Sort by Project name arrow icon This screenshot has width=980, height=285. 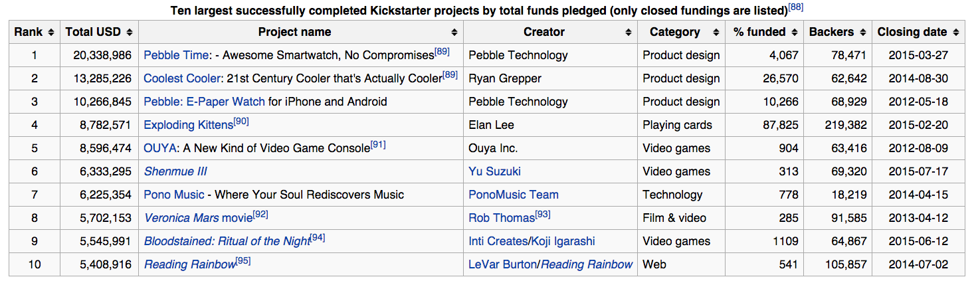[x=454, y=32]
